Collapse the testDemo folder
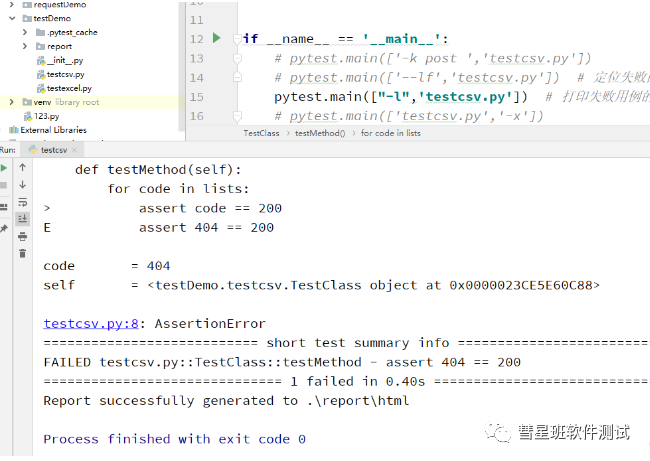The width and height of the screenshot is (650, 461). [11, 19]
